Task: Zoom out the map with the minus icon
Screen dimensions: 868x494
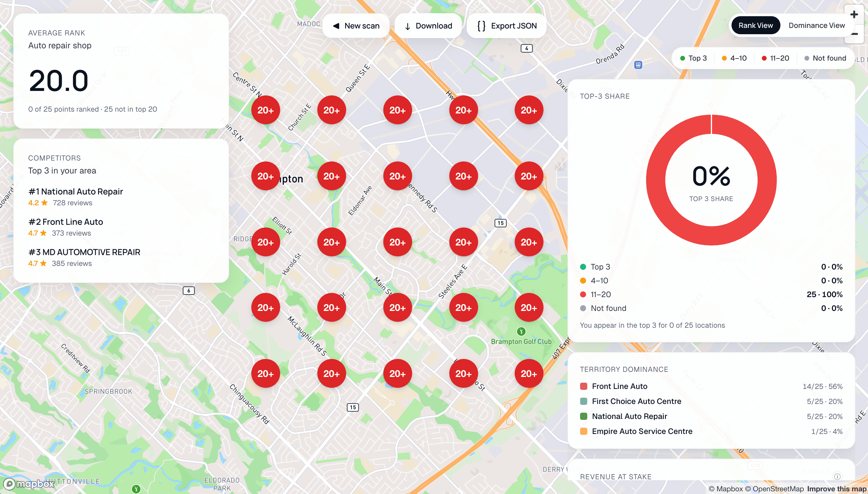Action: tap(854, 34)
